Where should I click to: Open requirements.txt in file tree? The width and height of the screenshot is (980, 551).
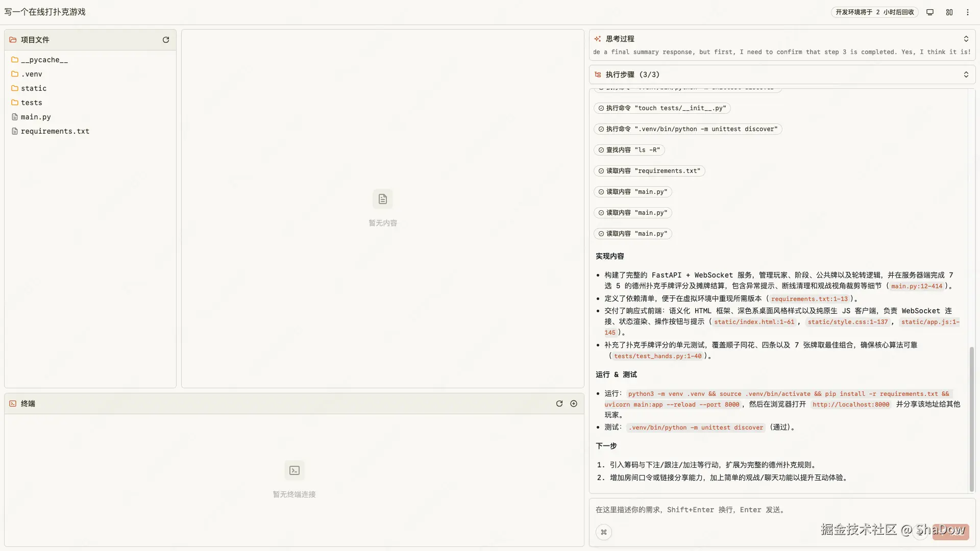pyautogui.click(x=55, y=131)
